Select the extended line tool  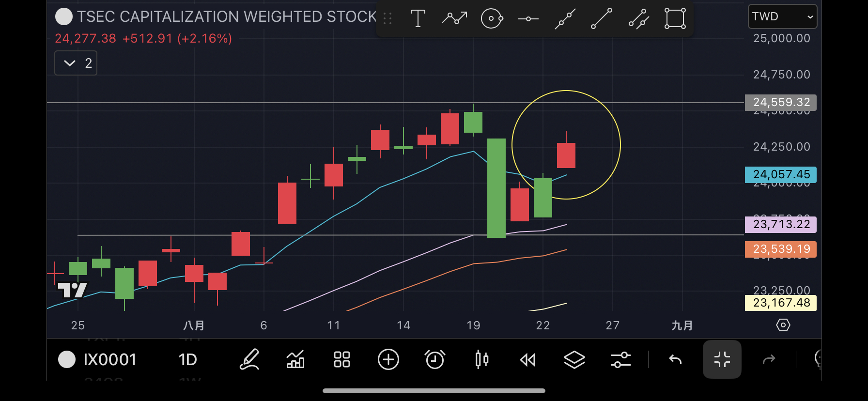click(x=565, y=19)
